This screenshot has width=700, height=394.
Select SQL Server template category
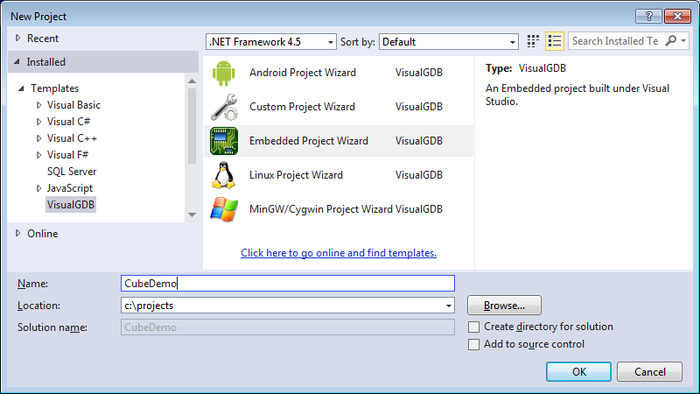click(71, 172)
